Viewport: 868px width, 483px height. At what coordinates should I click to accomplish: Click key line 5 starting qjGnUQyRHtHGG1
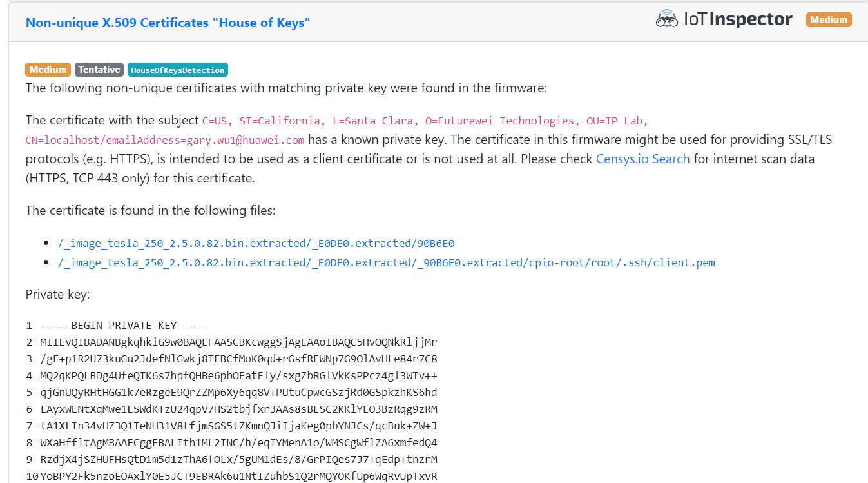click(238, 393)
